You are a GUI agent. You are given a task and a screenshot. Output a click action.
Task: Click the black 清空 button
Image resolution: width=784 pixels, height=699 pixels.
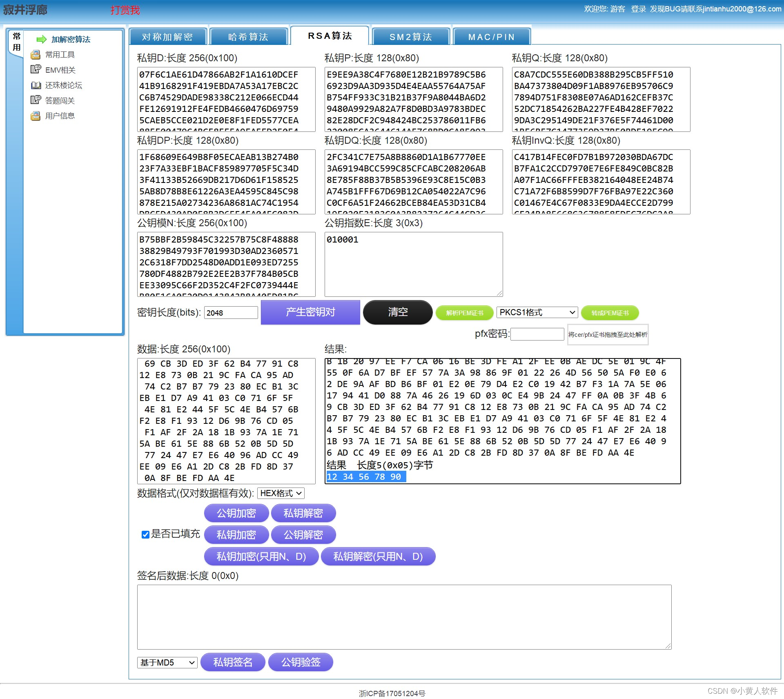click(x=398, y=312)
